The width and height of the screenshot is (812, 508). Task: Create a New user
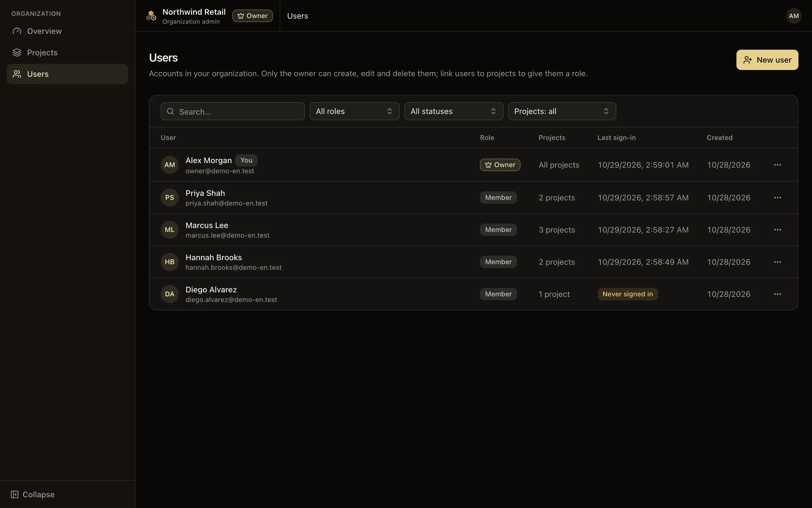pos(767,60)
